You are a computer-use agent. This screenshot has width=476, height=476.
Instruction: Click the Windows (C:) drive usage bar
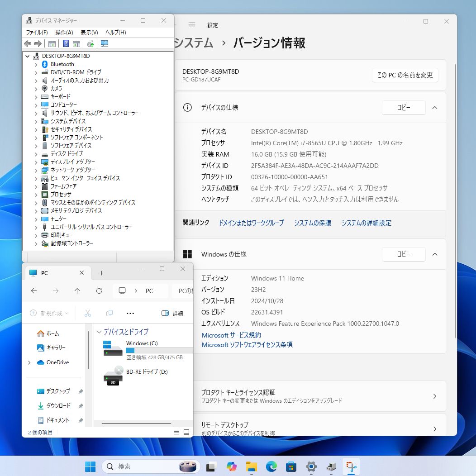click(x=159, y=350)
